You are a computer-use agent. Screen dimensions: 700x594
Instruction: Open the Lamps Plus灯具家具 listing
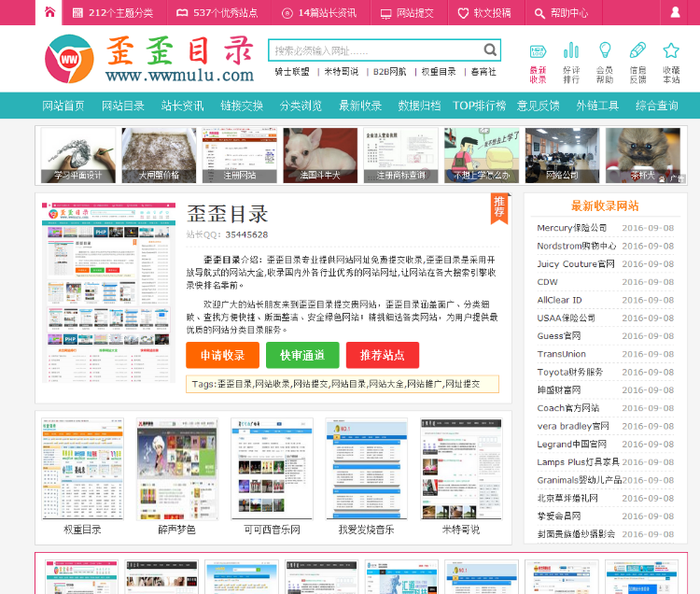pos(578,461)
